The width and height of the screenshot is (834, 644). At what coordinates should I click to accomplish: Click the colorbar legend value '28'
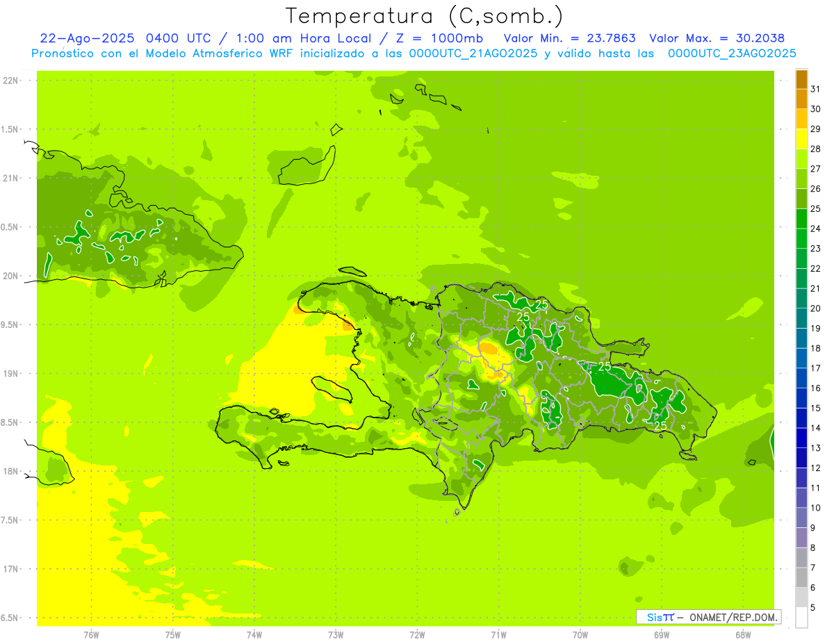point(816,149)
